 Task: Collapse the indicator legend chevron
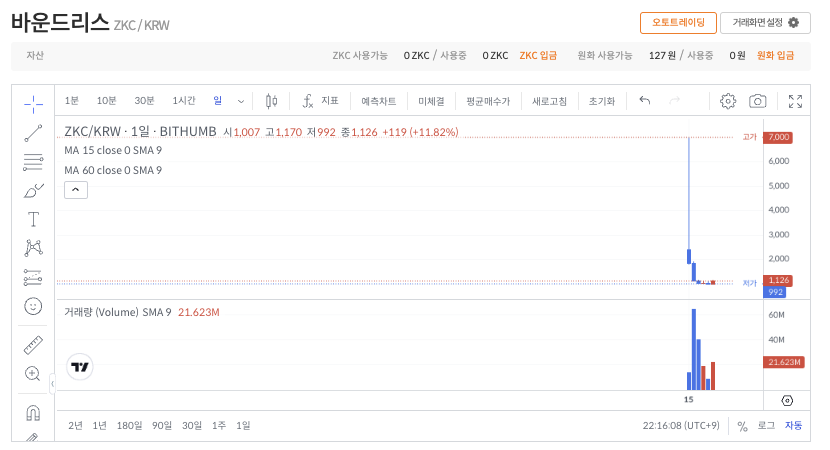click(x=76, y=190)
